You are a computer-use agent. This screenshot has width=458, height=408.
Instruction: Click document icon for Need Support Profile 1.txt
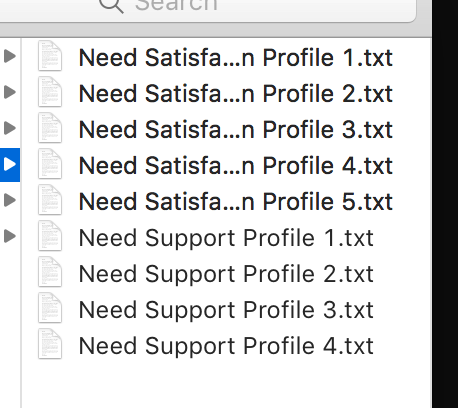click(50, 236)
